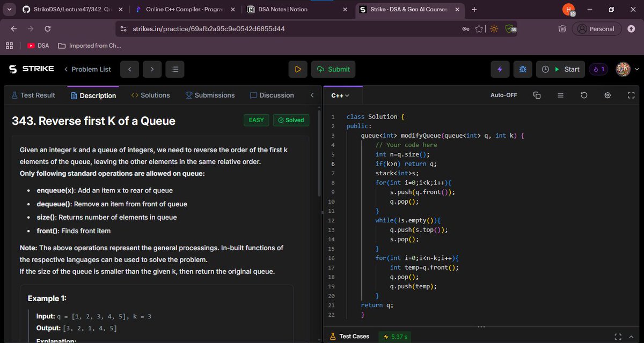Click code line 'return q;' on line 21

(x=377, y=305)
